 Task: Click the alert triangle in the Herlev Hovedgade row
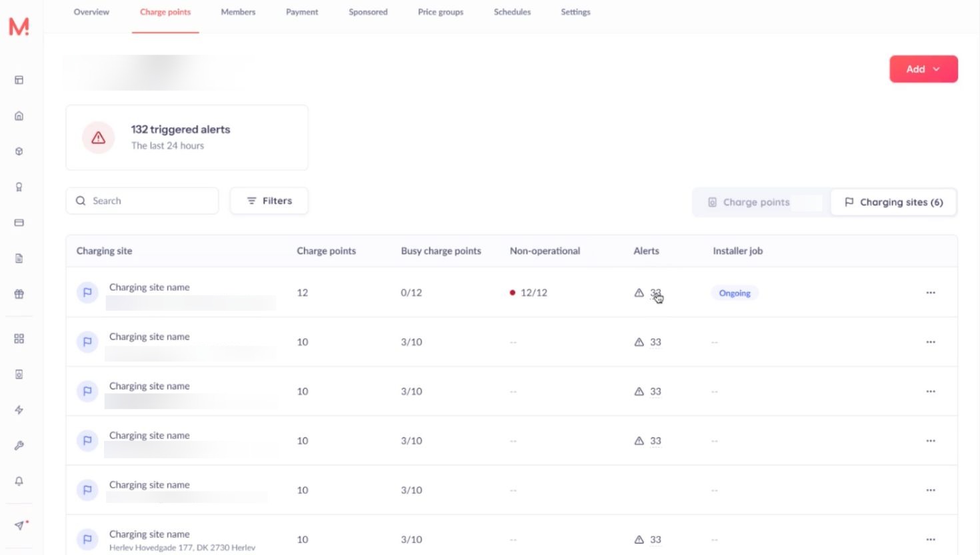pos(639,540)
